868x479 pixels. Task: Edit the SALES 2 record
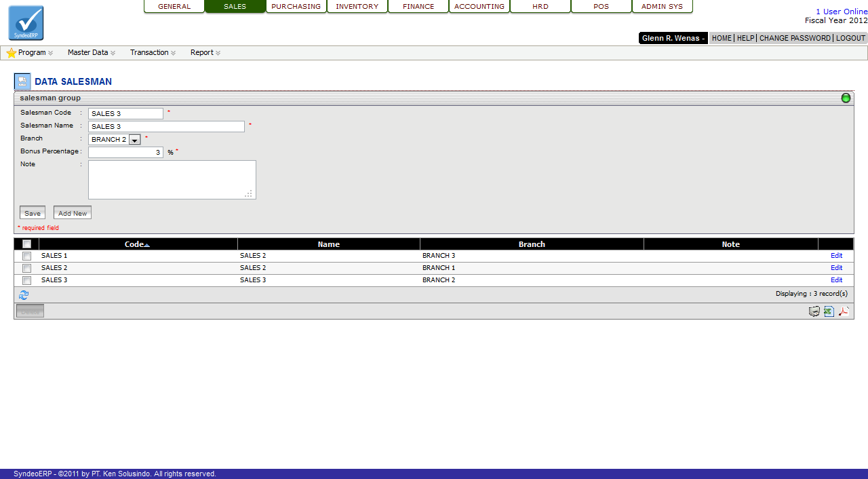[836, 268]
